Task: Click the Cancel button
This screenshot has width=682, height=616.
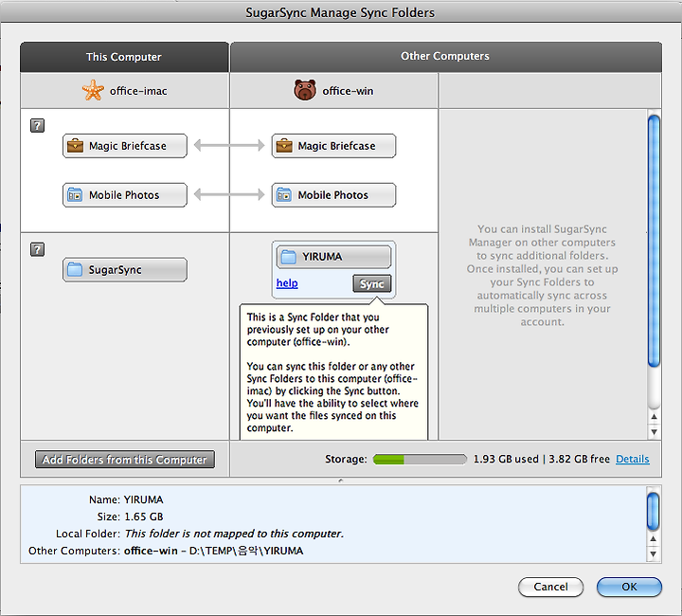Action: (550, 587)
